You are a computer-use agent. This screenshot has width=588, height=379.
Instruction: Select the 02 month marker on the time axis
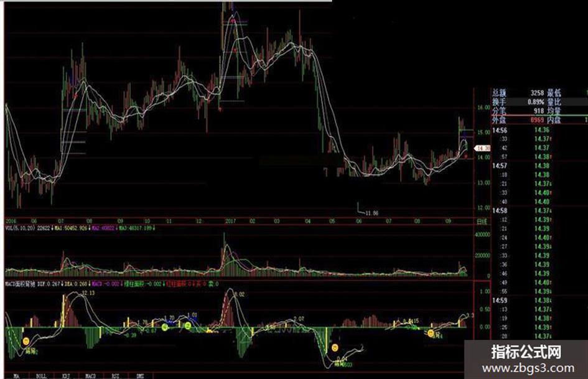tap(253, 221)
